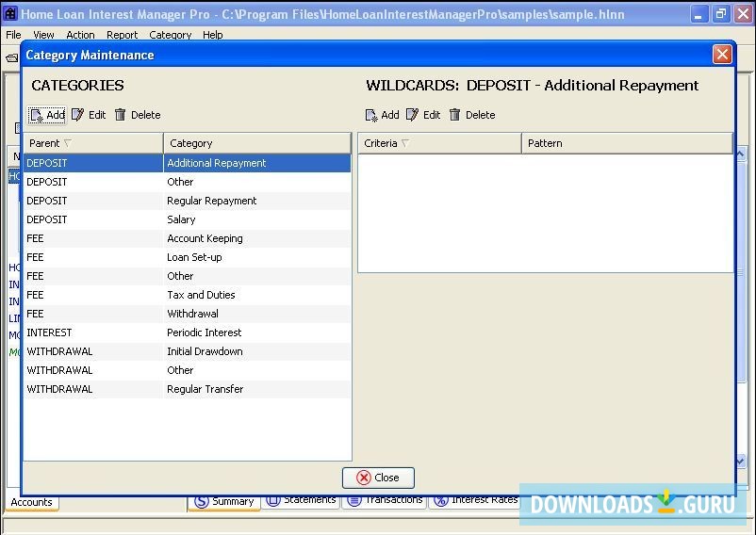This screenshot has height=535, width=756.
Task: Sort by Category column header
Action: 257,143
